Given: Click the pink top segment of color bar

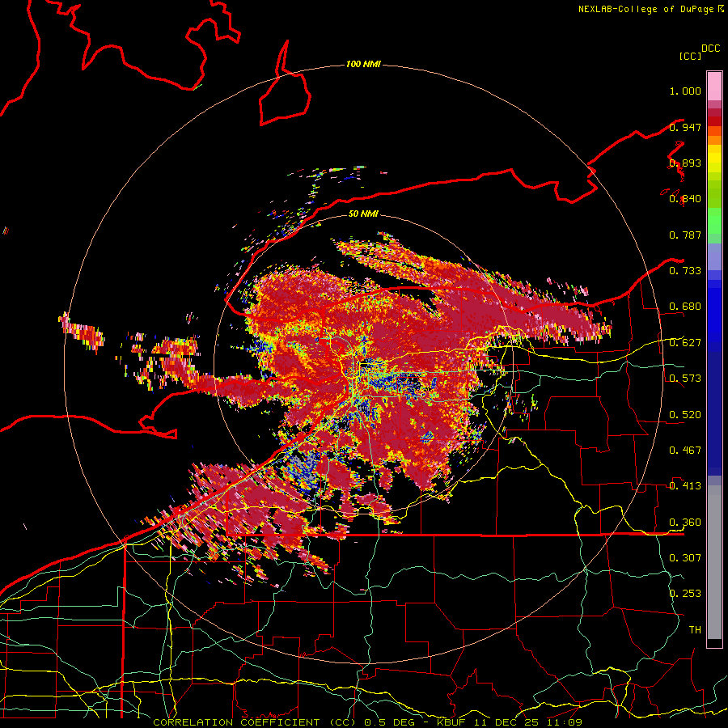Looking at the screenshot, I should tap(714, 86).
